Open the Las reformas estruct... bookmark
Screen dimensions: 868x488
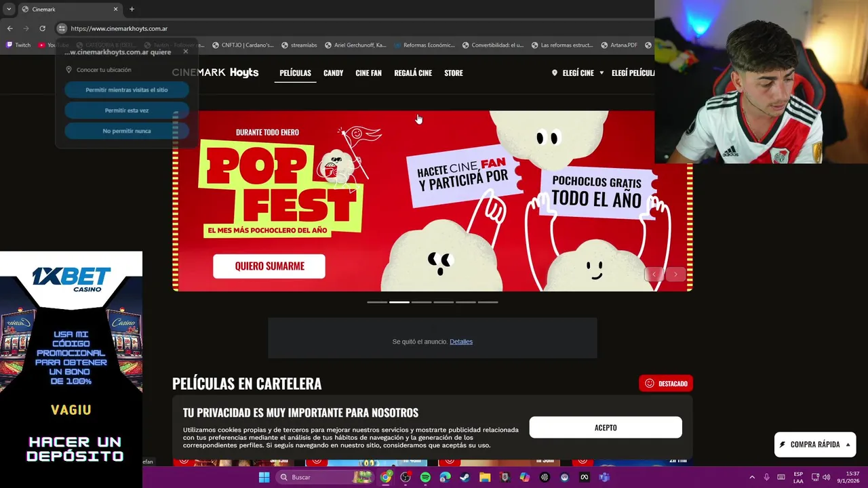pos(562,45)
